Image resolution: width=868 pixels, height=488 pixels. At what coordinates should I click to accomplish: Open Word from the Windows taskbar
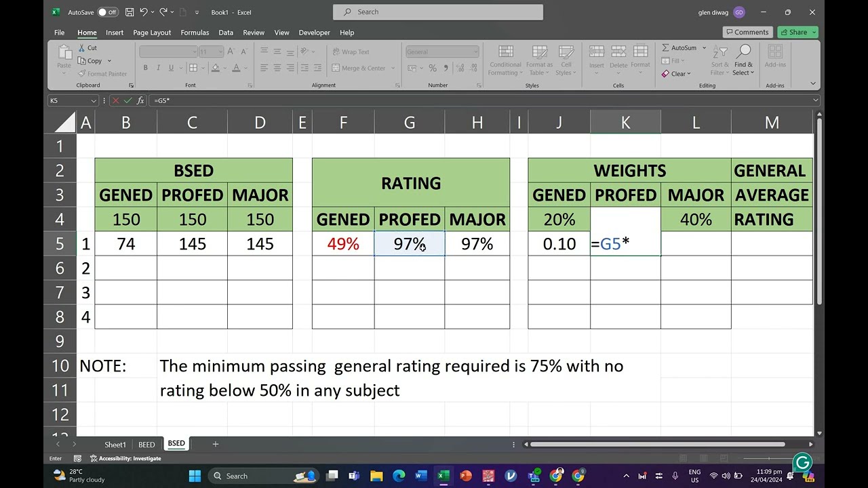[420, 476]
